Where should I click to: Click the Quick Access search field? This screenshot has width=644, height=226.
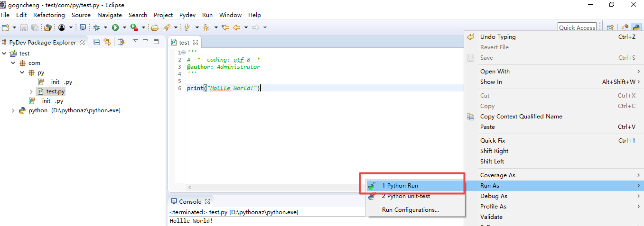point(577,27)
